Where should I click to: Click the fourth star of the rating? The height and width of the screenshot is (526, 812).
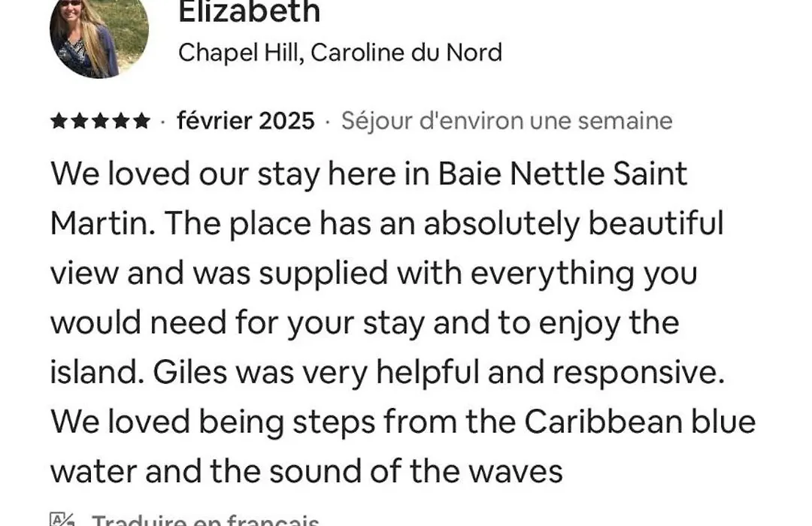pos(120,122)
